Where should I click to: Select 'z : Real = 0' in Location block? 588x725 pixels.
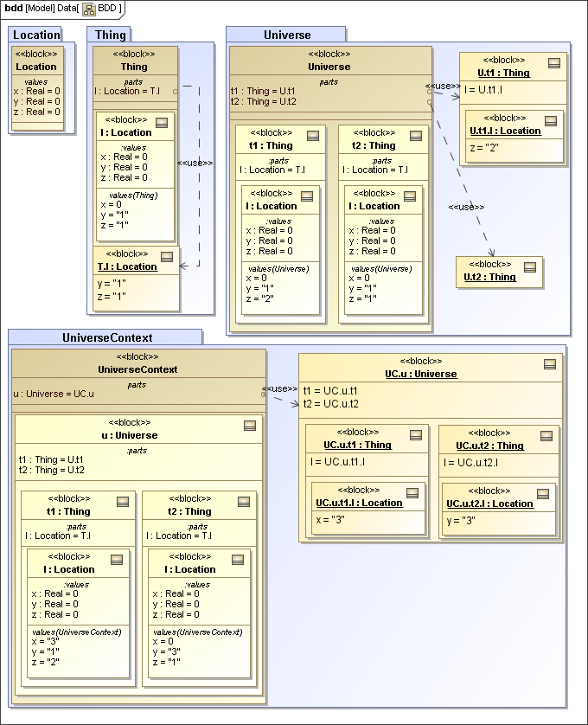click(37, 112)
